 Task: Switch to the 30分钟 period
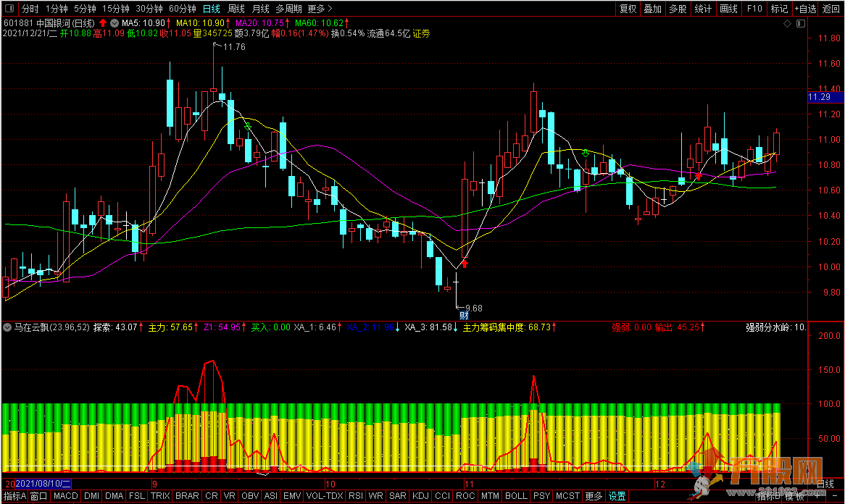coord(149,9)
